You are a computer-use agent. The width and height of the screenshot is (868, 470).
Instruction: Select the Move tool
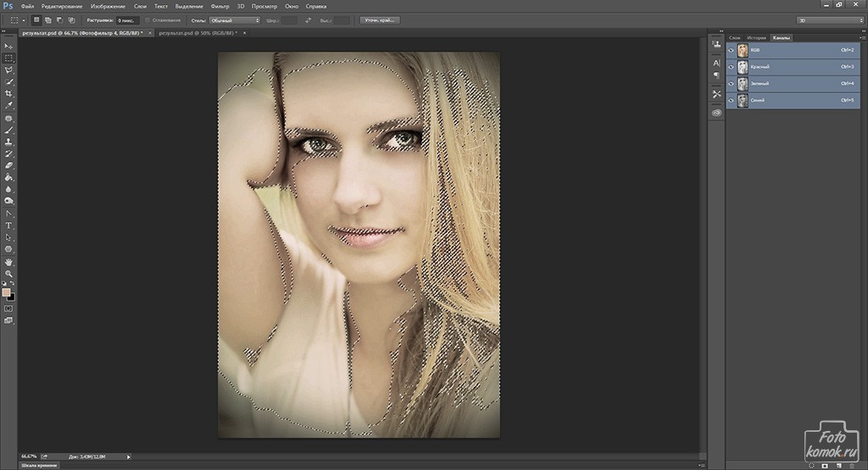(x=8, y=46)
